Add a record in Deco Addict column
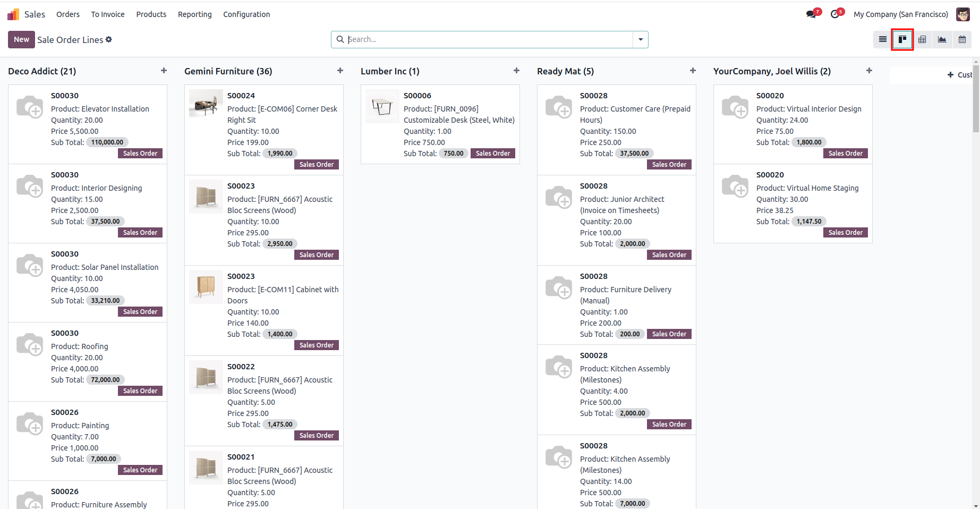Image resolution: width=980 pixels, height=509 pixels. pyautogui.click(x=164, y=71)
